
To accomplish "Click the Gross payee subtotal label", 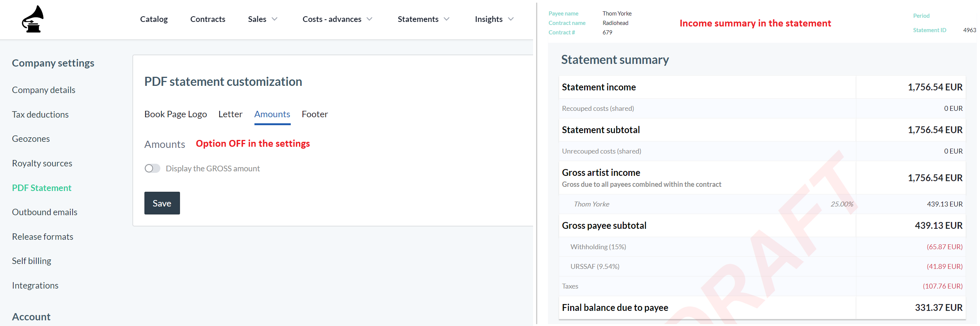I will click(x=604, y=225).
